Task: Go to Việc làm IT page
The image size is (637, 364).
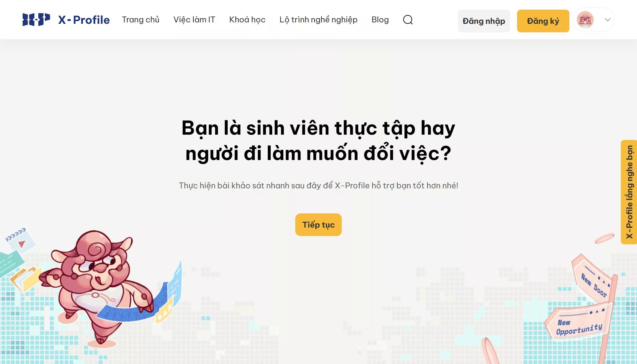Action: click(x=194, y=19)
